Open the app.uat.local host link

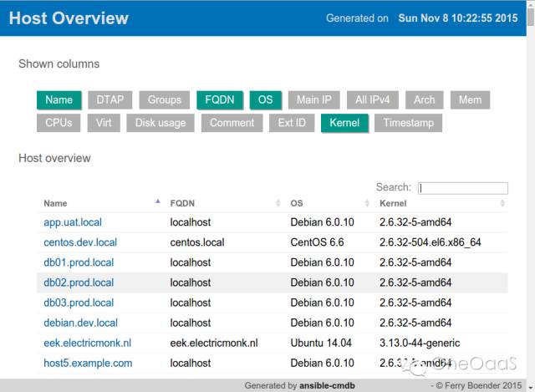pos(73,222)
